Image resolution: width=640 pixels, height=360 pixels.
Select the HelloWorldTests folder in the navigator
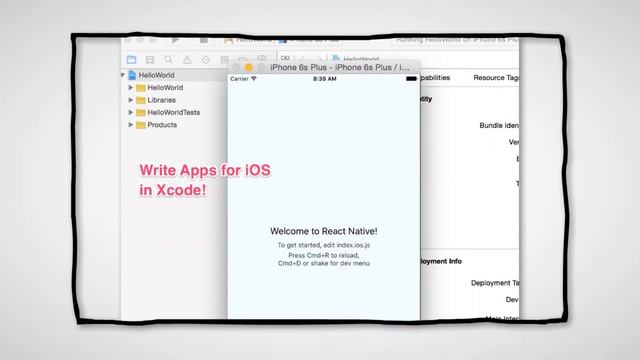173,112
